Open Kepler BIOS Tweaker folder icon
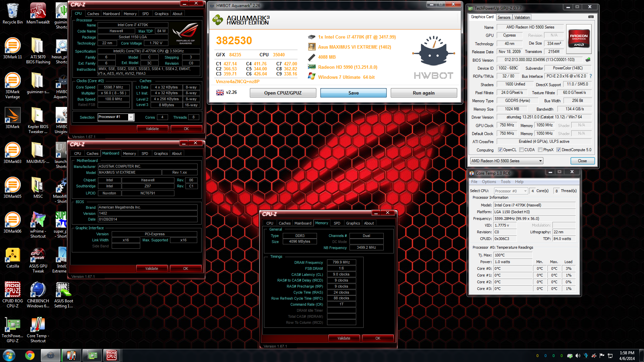The width and height of the screenshot is (644, 362). (x=38, y=120)
